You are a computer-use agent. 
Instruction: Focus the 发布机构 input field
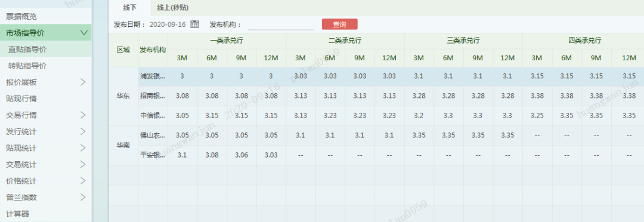click(x=281, y=24)
